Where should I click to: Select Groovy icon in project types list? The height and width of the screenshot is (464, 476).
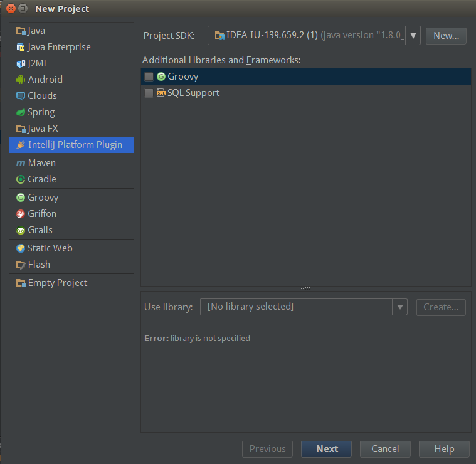click(x=21, y=198)
